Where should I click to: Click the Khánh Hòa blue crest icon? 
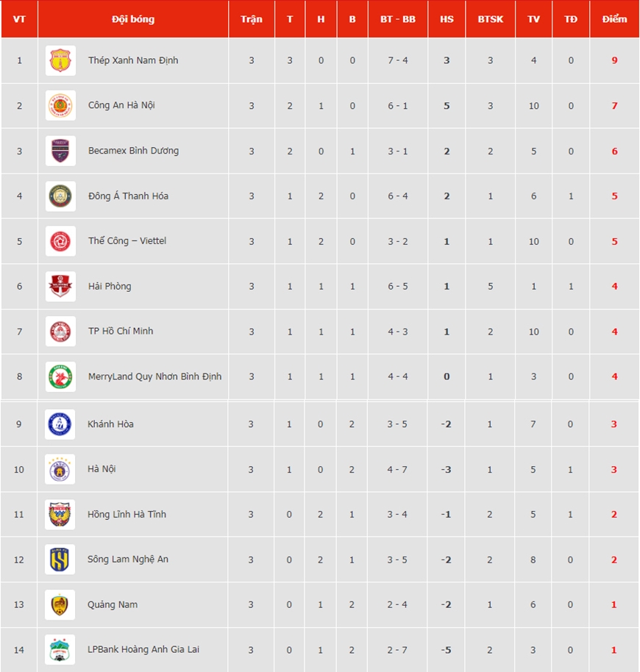pyautogui.click(x=60, y=424)
